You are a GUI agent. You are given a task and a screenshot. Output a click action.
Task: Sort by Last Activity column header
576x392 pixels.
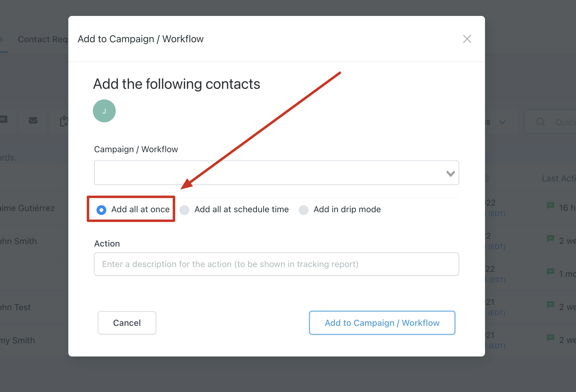pyautogui.click(x=559, y=178)
